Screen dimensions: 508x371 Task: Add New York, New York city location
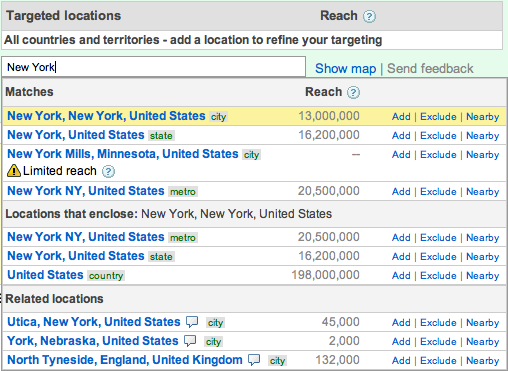[401, 117]
